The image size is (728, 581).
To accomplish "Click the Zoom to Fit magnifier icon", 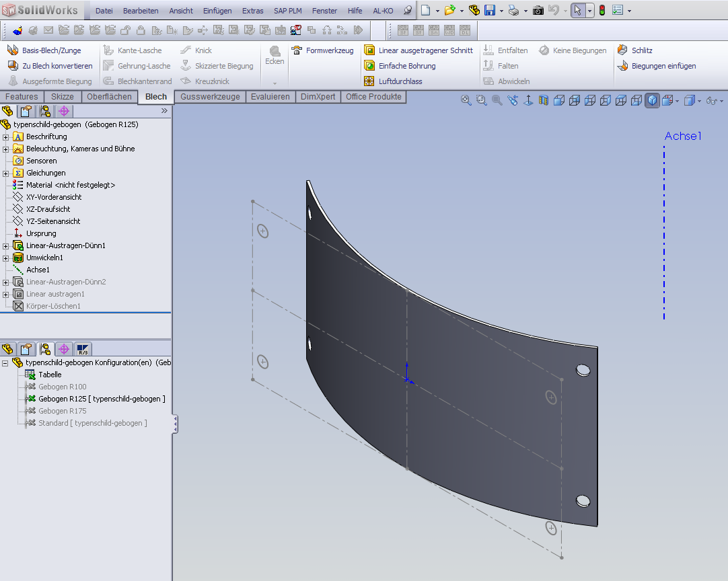I will coord(466,100).
